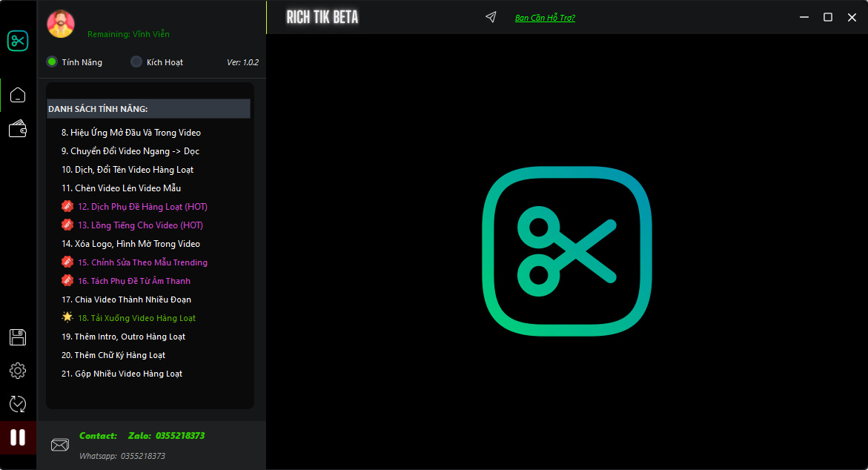Open the Bạn Cần Hỗ Trợ? link
Image resolution: width=868 pixels, height=470 pixels.
(545, 18)
